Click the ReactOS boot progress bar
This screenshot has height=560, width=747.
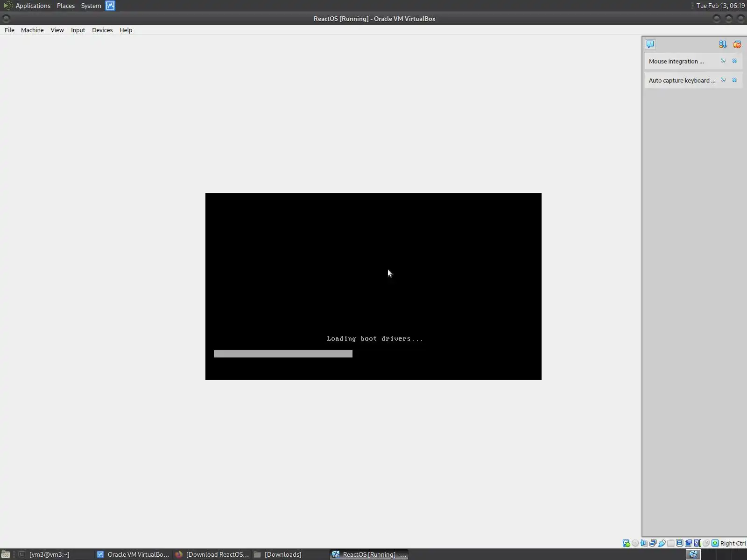(283, 354)
